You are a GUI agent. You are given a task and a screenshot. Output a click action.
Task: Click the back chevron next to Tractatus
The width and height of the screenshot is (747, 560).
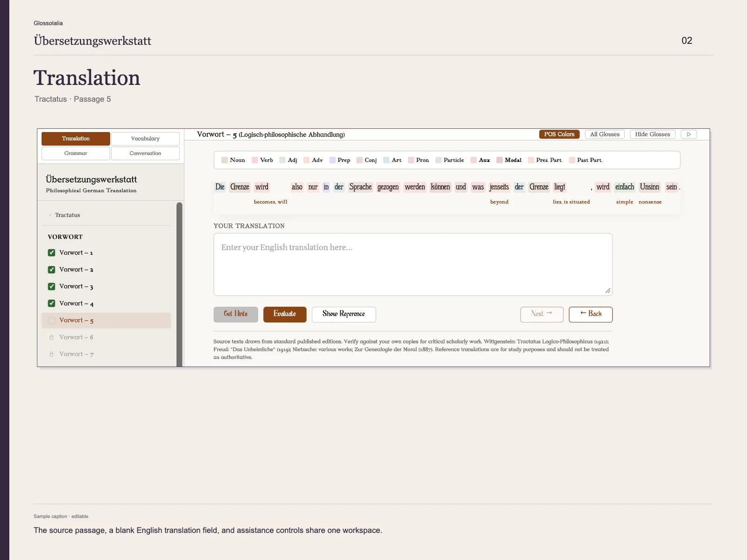(x=50, y=215)
